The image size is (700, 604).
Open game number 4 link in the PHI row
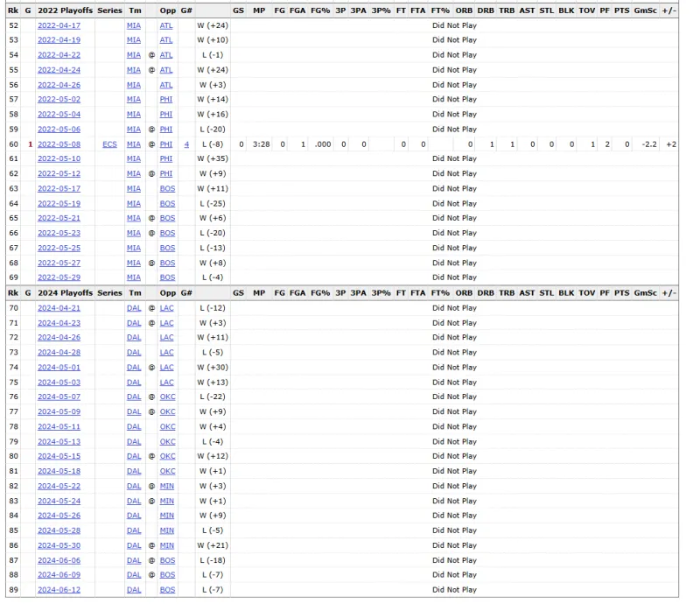click(185, 144)
